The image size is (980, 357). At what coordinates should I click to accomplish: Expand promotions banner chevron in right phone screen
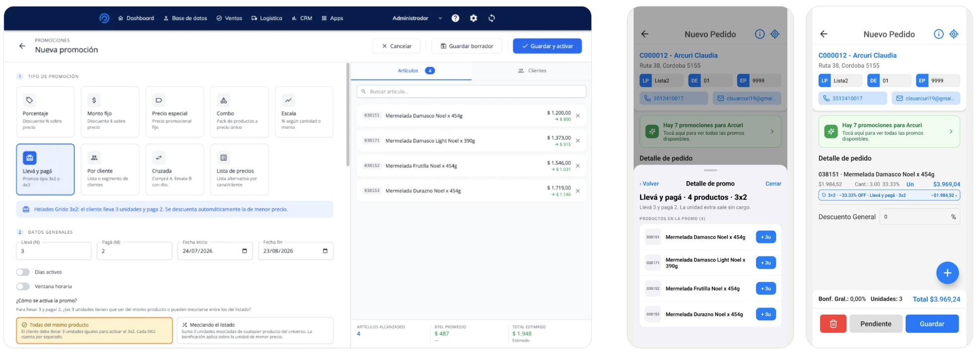tap(951, 132)
